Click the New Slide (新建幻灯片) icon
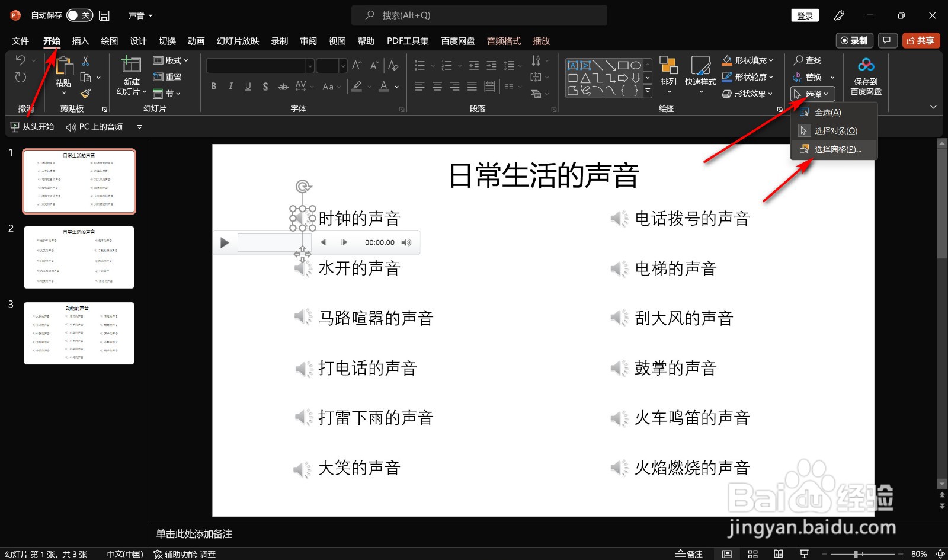Viewport: 948px width, 560px height. pyautogui.click(x=130, y=66)
